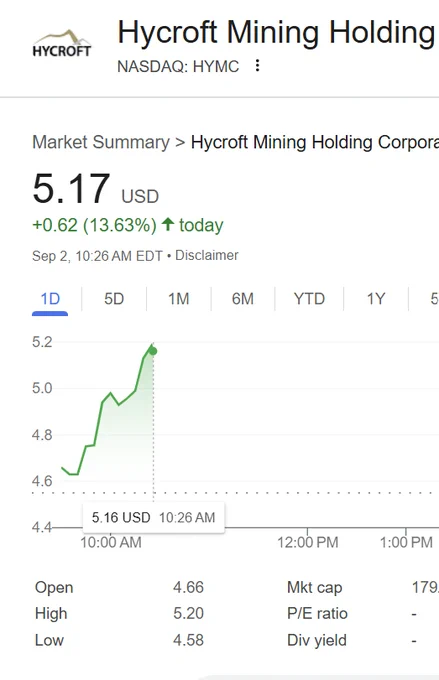Screen dimensions: 439x680
Task: Click the 12:00 PM axis label
Action: 308,542
